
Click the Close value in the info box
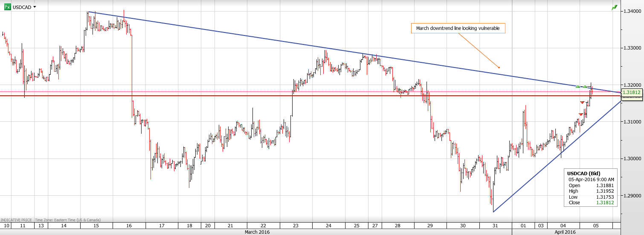click(605, 203)
